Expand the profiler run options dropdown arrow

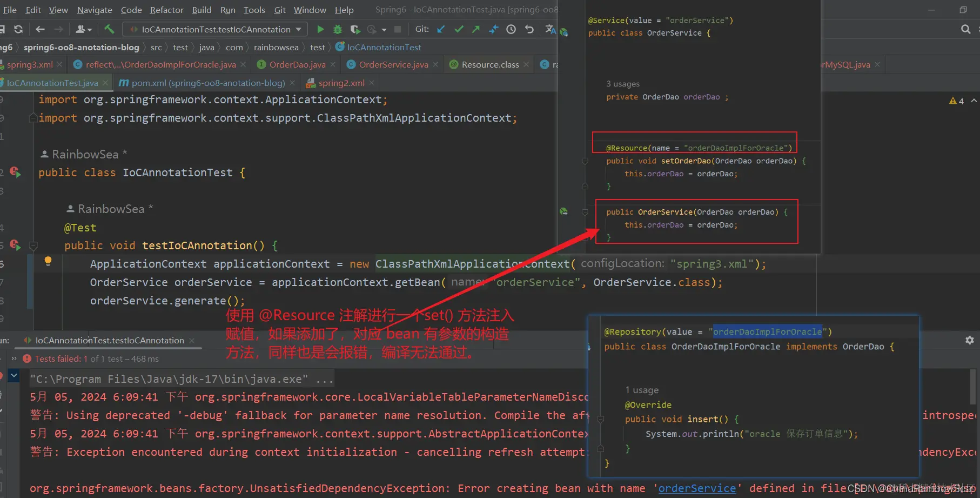[384, 30]
